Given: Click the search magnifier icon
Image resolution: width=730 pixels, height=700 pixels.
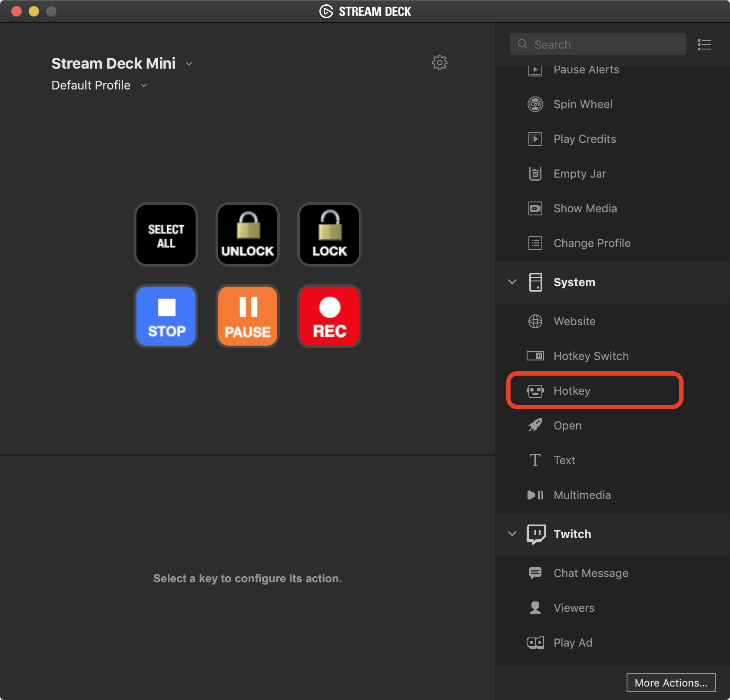Looking at the screenshot, I should tap(523, 44).
